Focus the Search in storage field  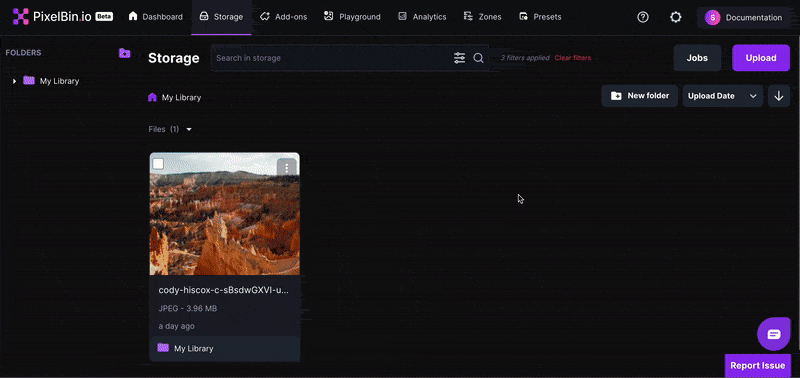pos(332,58)
